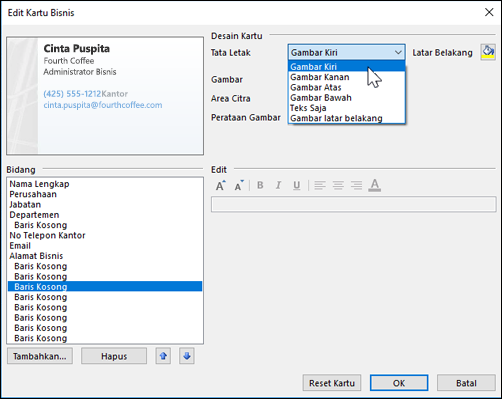The height and width of the screenshot is (399, 502).
Task: Select the highlighted Baris Kosong row
Action: [x=105, y=287]
